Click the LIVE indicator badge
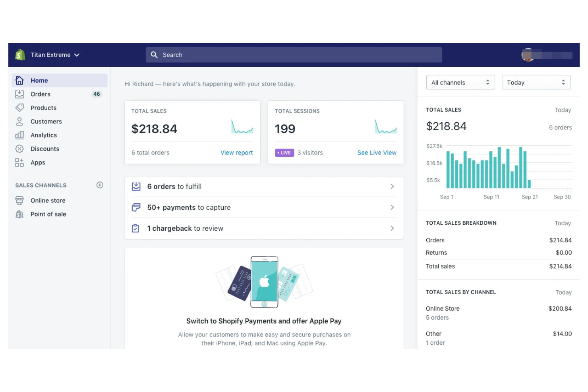 [284, 153]
